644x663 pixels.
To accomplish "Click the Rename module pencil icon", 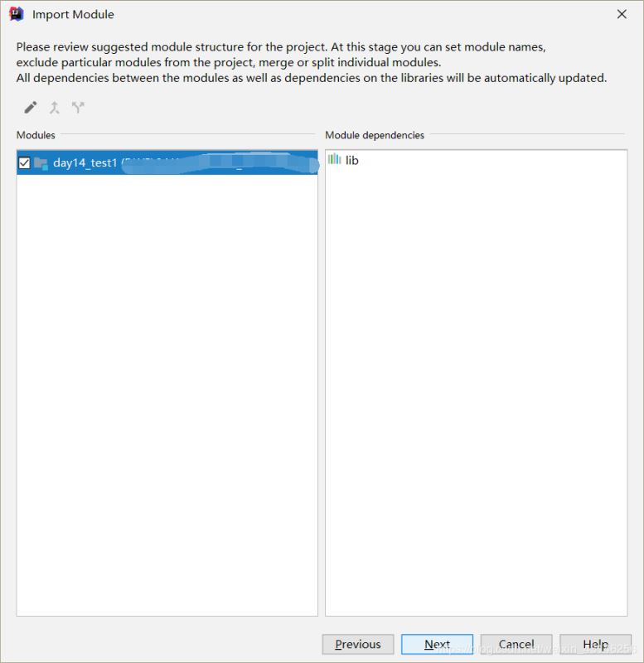I will [31, 108].
